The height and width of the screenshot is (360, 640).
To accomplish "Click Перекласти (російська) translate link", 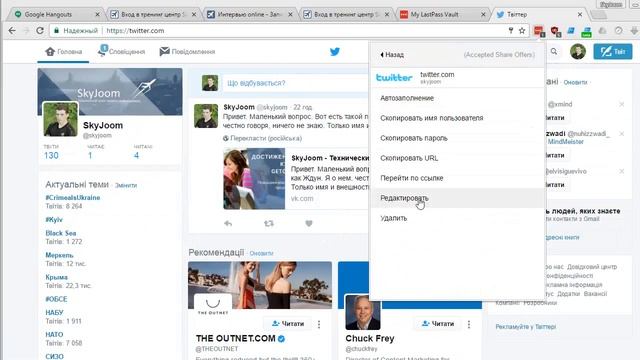I will [x=266, y=138].
